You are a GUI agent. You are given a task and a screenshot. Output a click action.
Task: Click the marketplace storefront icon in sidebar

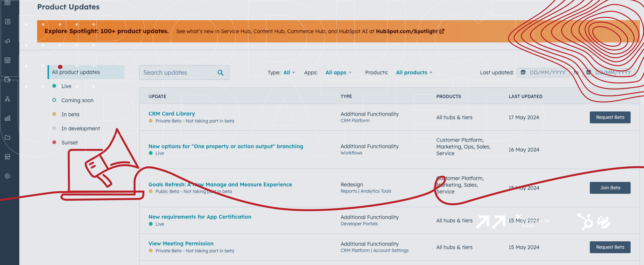click(x=8, y=157)
